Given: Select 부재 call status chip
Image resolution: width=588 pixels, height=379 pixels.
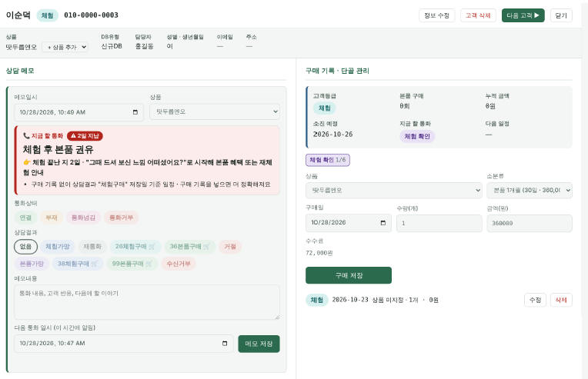Looking at the screenshot, I should (x=52, y=218).
